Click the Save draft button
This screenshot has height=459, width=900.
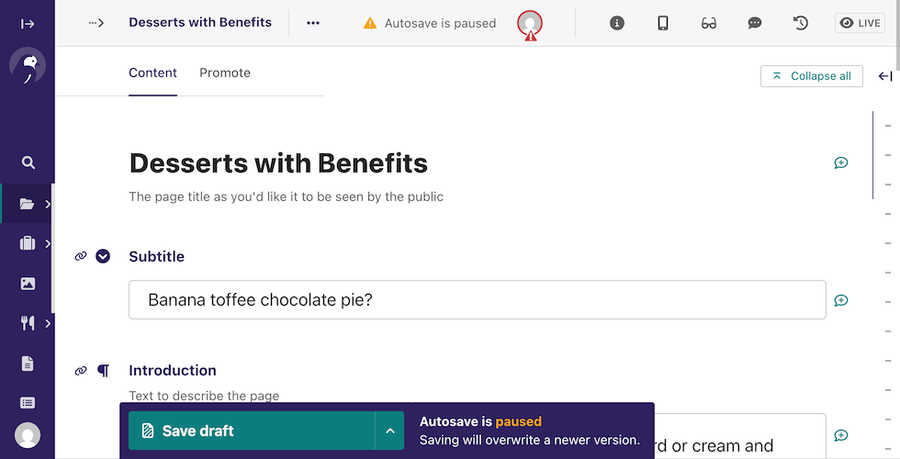250,431
